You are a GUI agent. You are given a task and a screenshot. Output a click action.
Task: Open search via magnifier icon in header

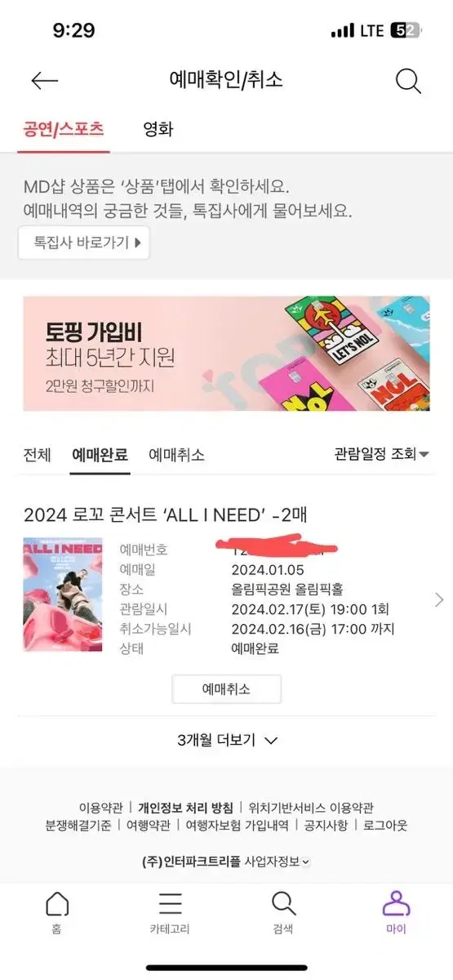(408, 81)
